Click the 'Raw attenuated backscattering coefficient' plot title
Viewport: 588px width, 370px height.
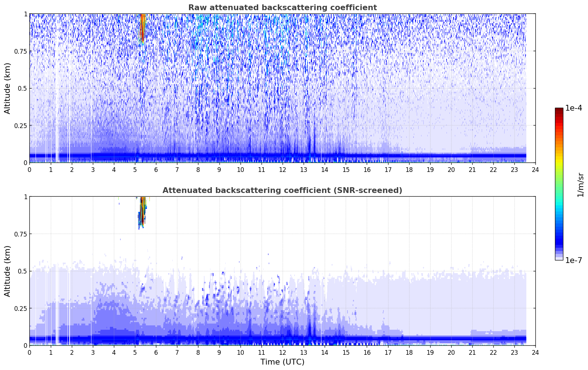click(x=282, y=8)
